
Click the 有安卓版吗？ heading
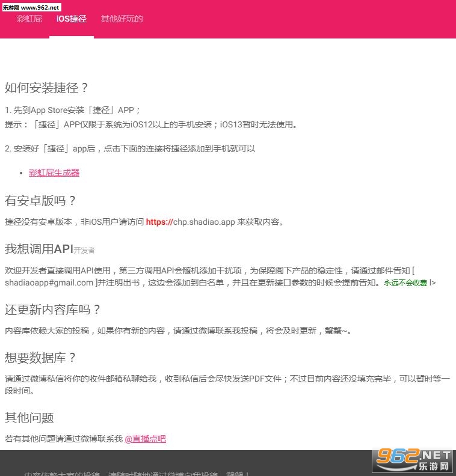(x=41, y=201)
